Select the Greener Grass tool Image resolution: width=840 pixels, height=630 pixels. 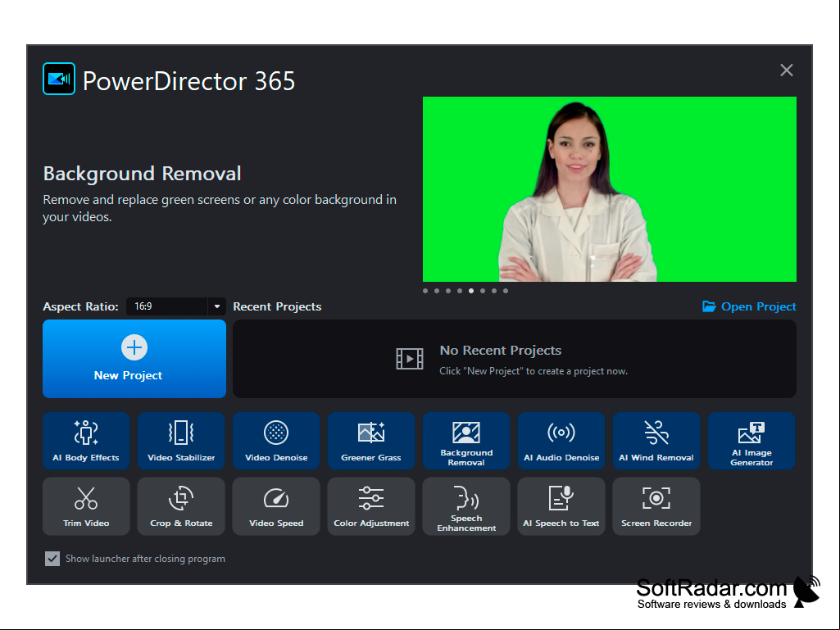pos(371,441)
